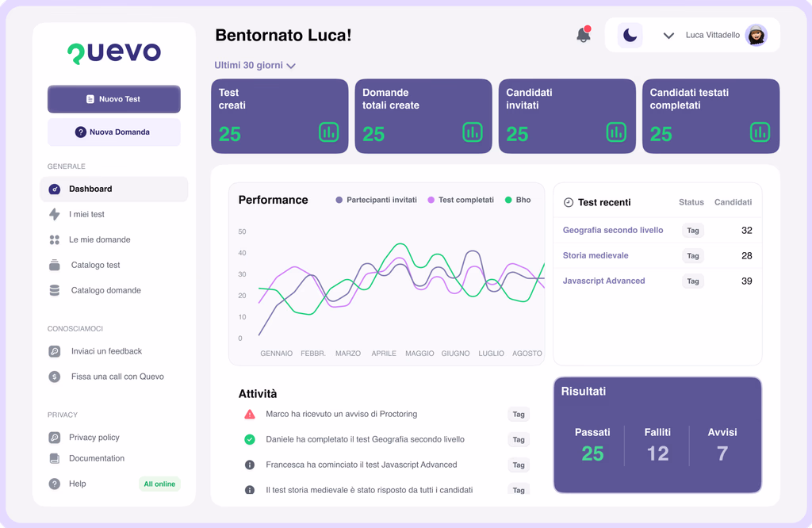Click the green check icon for Daniele's activity

point(250,439)
